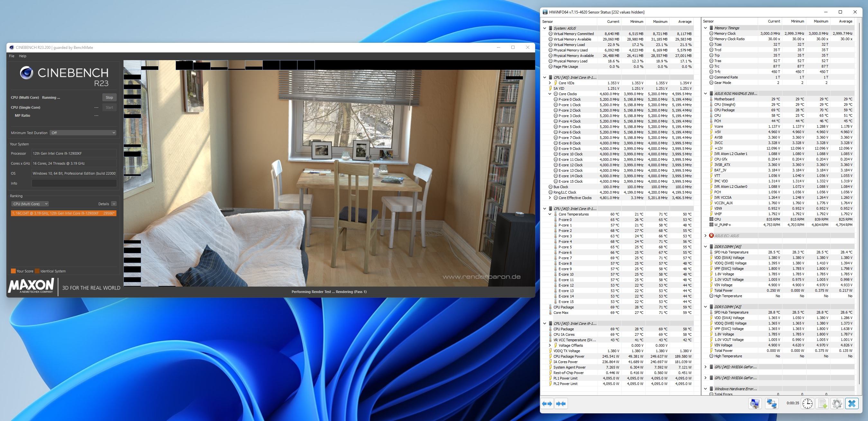Screen dimensions: 868x421
Task: Click the Current column header above Memory Timings
Action: pyautogui.click(x=770, y=21)
